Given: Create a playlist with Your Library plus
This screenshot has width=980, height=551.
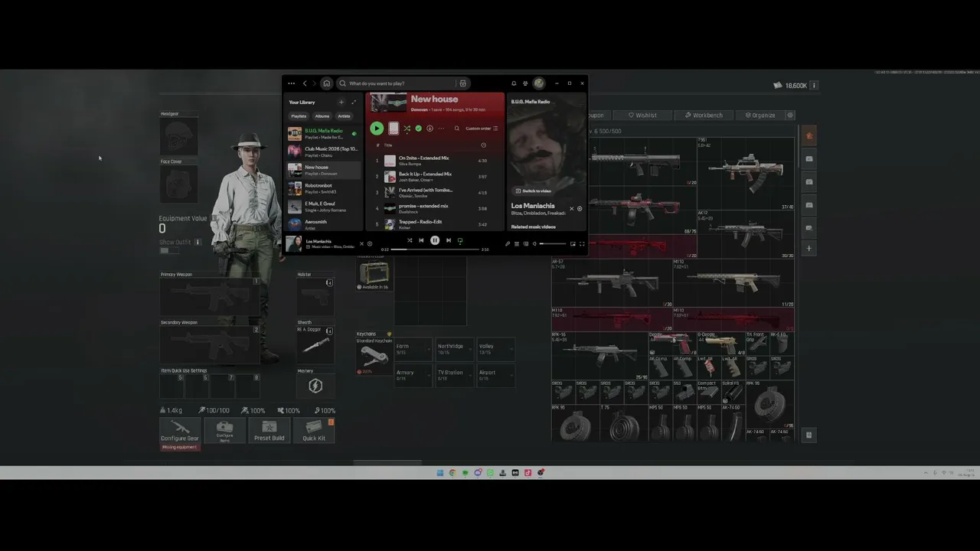Looking at the screenshot, I should [x=341, y=102].
